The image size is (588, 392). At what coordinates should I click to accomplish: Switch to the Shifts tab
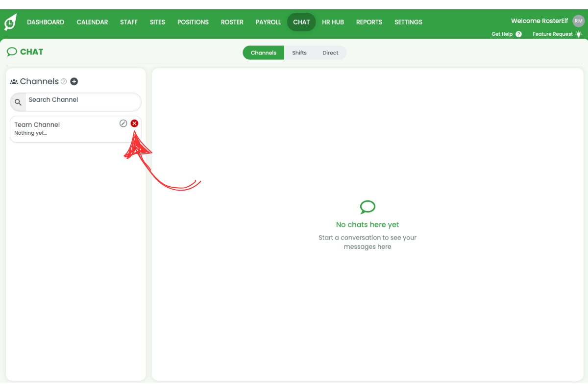[299, 53]
